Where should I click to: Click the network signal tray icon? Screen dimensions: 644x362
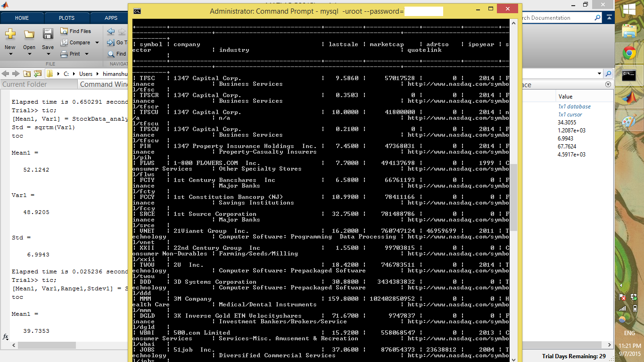click(x=623, y=308)
